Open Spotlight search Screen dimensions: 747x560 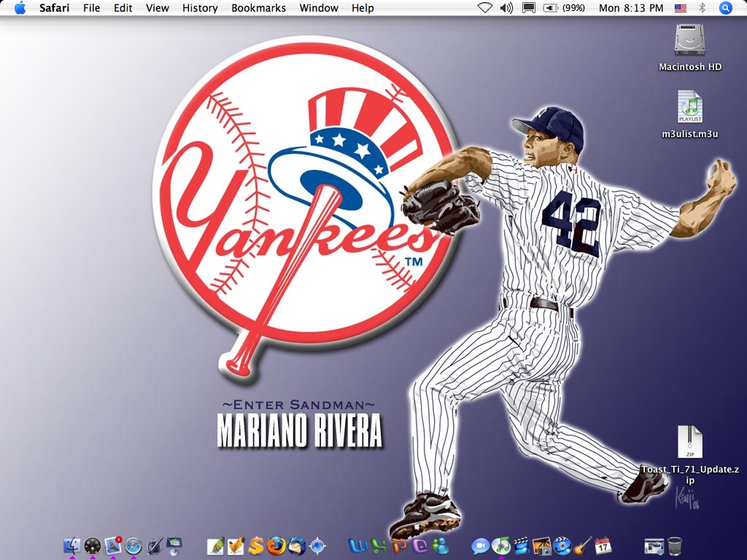[725, 8]
